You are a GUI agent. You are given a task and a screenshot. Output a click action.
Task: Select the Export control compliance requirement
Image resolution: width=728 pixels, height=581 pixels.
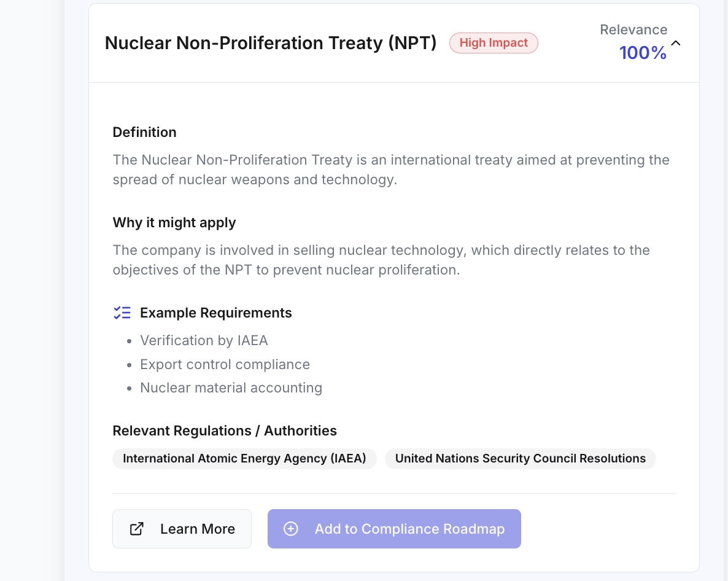[225, 364]
